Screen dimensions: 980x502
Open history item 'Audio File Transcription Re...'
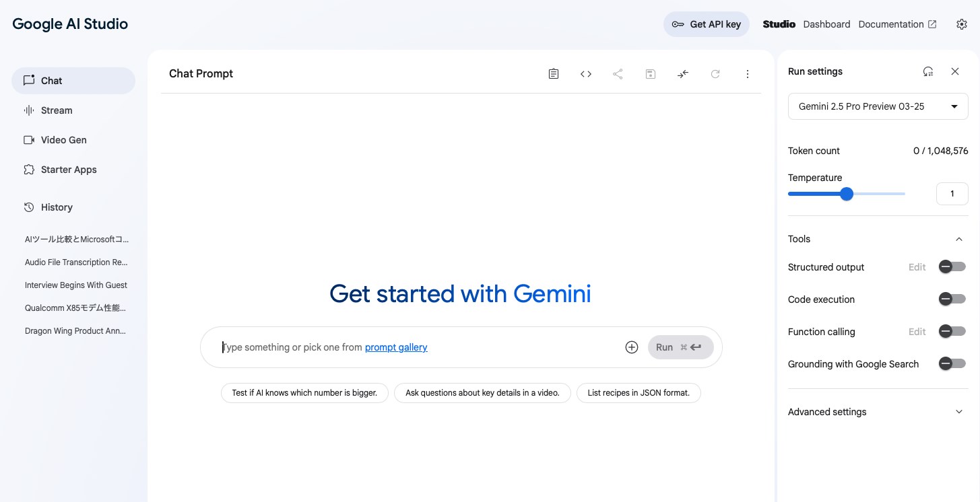click(x=76, y=262)
